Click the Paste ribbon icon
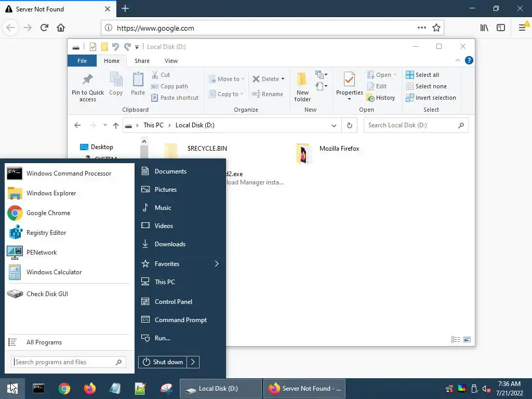This screenshot has width=532, height=399. tap(138, 84)
